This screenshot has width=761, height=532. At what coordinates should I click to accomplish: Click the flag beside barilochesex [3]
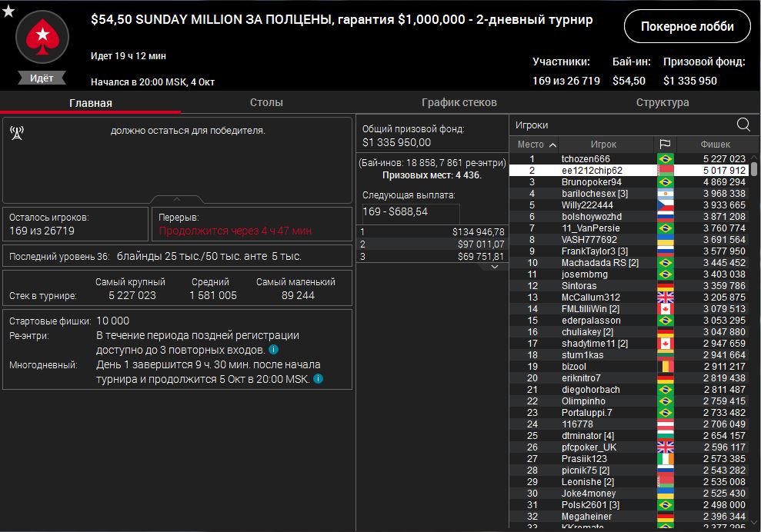(x=665, y=194)
